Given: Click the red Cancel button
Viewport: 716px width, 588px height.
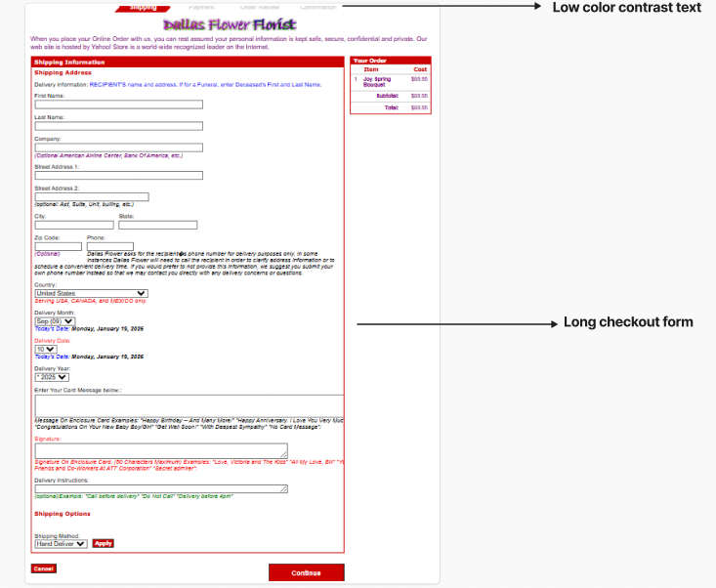Looking at the screenshot, I should coord(43,567).
